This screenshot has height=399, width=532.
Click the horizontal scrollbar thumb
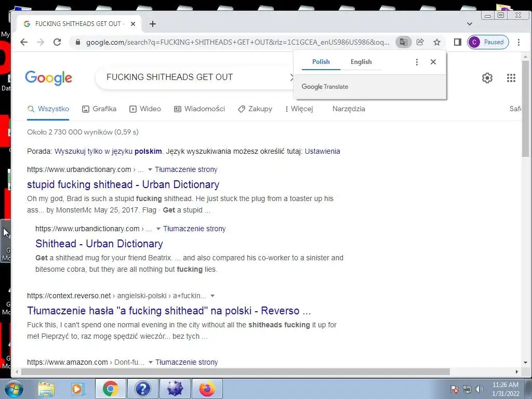235,372
